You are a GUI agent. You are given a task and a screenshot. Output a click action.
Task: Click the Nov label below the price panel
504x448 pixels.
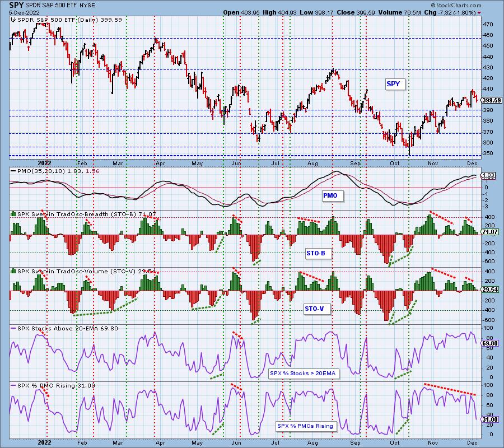(x=433, y=164)
